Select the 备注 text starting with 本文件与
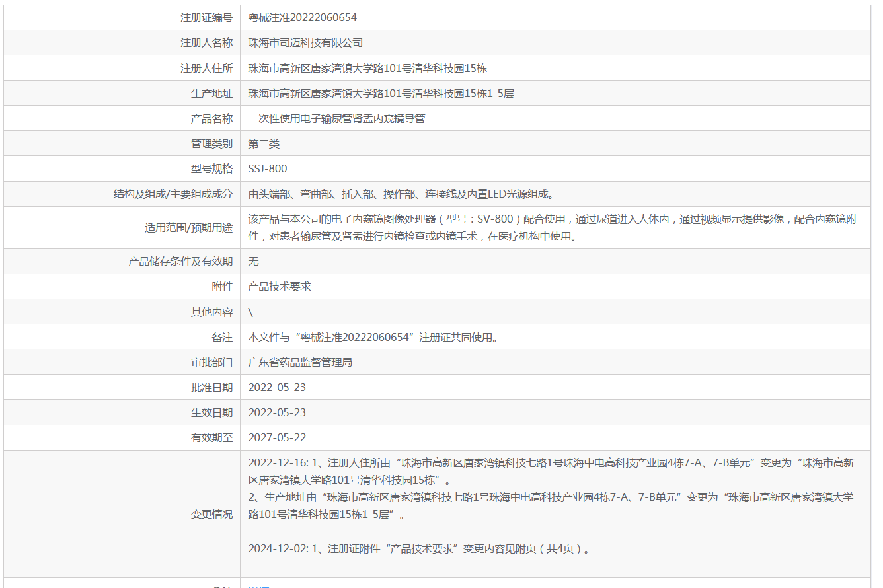 (x=373, y=337)
